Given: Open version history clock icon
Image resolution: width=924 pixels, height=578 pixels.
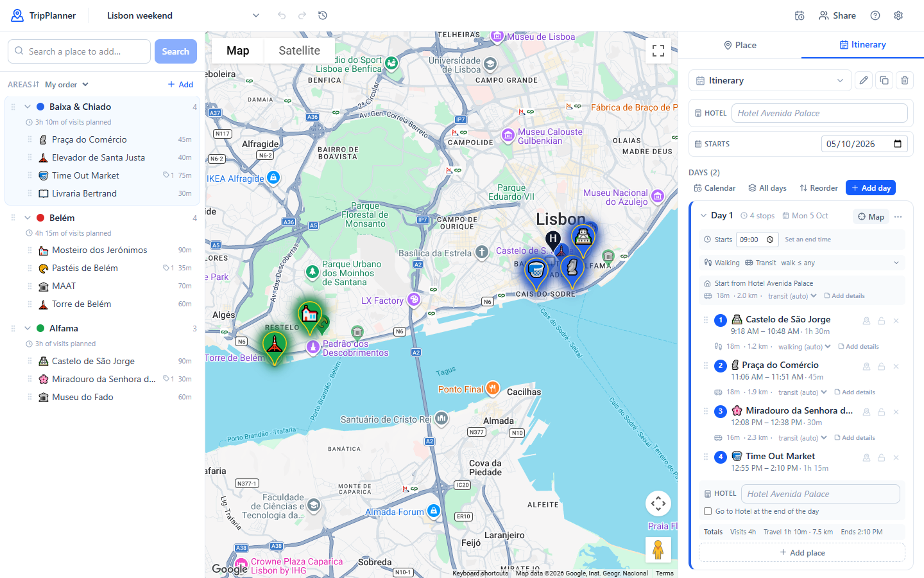Looking at the screenshot, I should (323, 15).
